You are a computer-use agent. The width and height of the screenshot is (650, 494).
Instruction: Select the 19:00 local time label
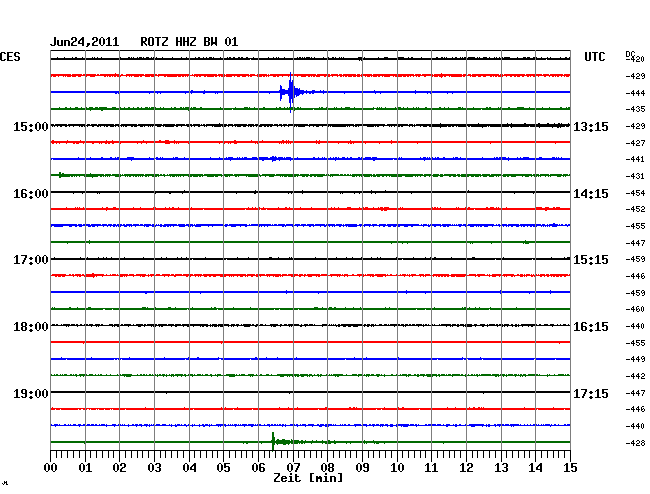[31, 393]
